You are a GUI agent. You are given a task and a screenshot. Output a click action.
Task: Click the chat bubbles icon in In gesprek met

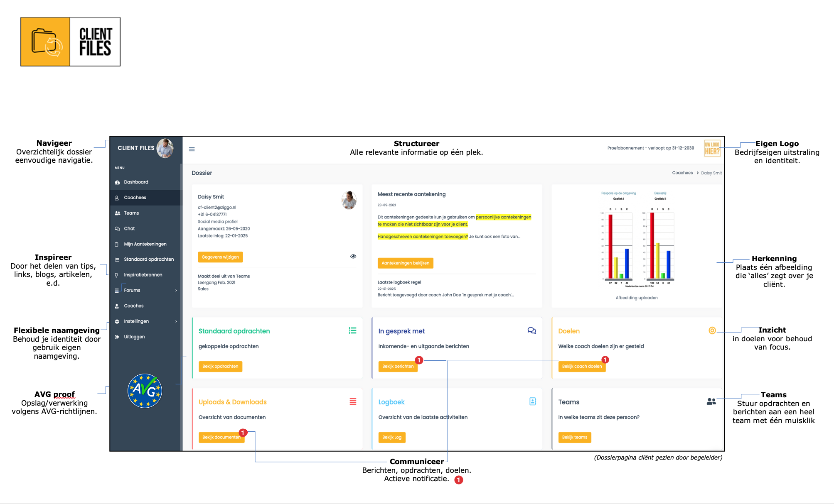pos(531,330)
